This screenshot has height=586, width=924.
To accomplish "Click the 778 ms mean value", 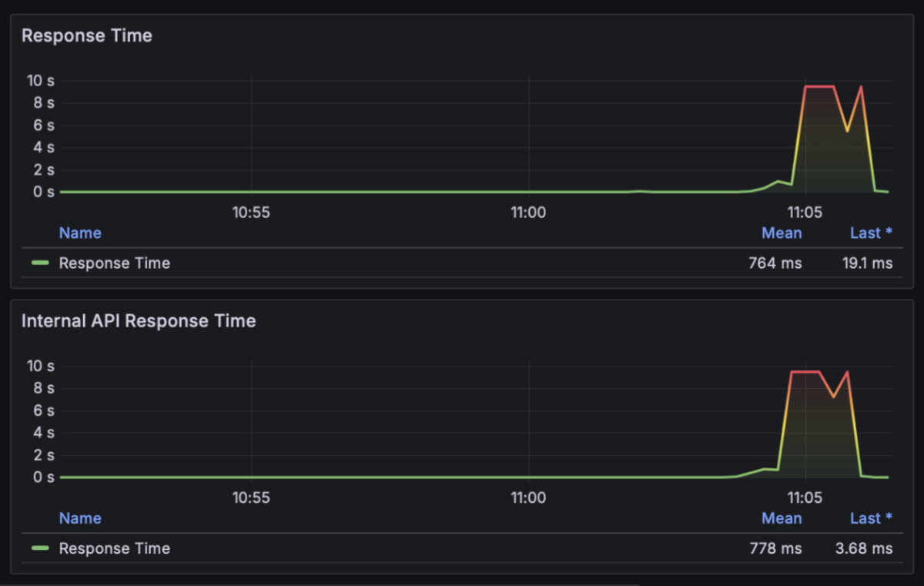I will [775, 548].
